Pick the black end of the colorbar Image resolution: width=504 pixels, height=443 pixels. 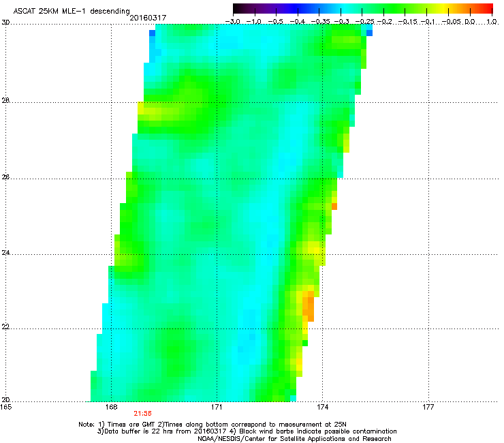click(238, 8)
